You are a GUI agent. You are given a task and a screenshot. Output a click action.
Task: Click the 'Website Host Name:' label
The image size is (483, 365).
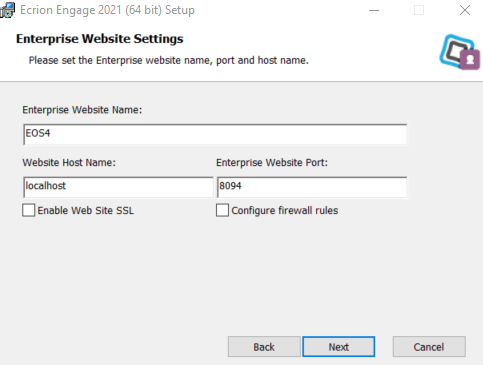coord(69,163)
